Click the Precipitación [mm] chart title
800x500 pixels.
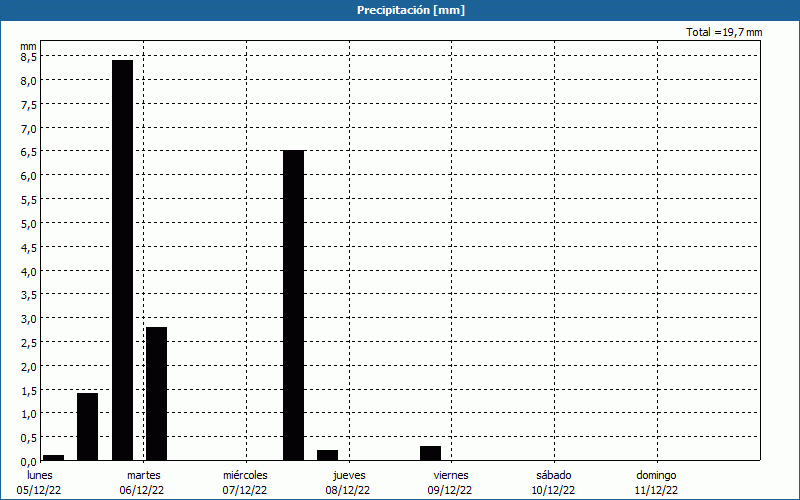(411, 10)
